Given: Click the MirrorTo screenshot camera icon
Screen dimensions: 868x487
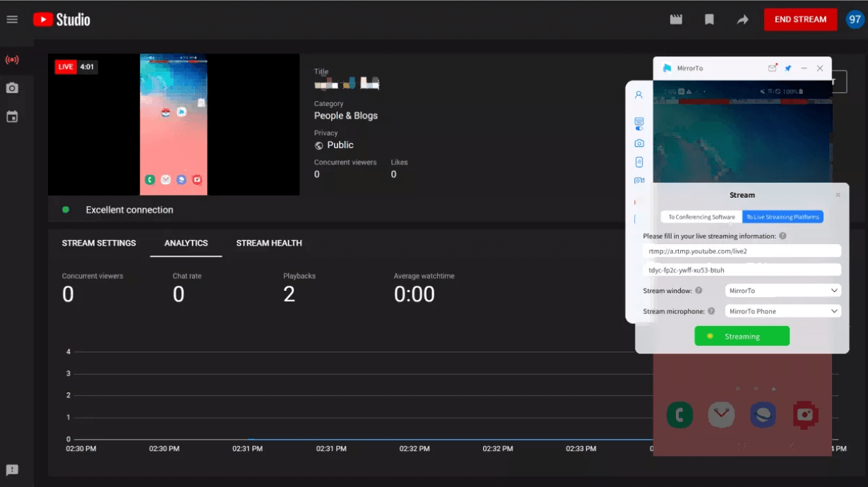Looking at the screenshot, I should (639, 143).
